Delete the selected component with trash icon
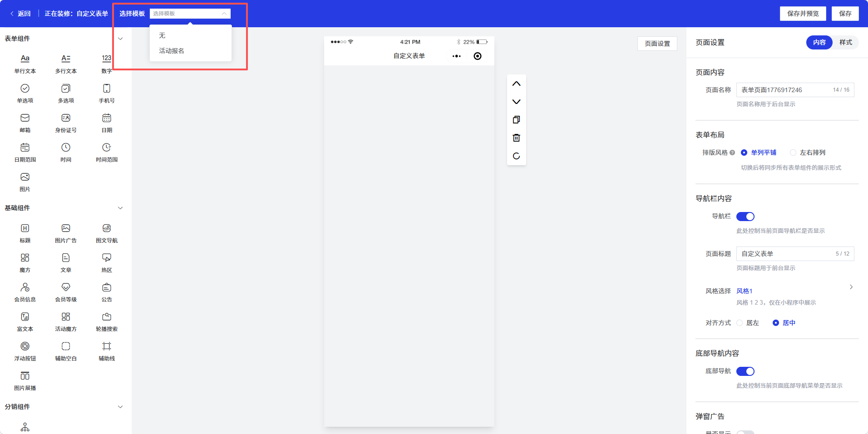Screen dimensions: 868x434 click(x=516, y=138)
